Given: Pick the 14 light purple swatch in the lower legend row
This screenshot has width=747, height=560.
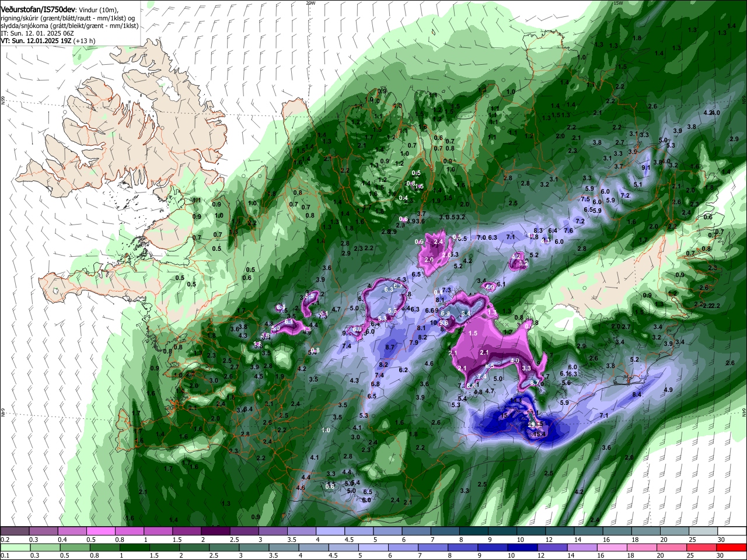Looking at the screenshot, I should (x=582, y=547).
